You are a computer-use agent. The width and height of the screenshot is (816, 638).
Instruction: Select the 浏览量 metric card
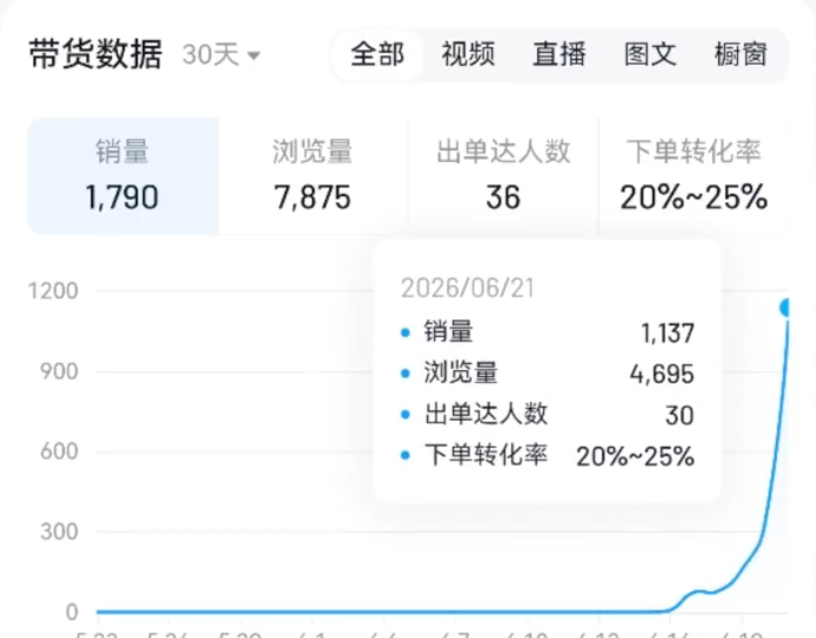313,176
